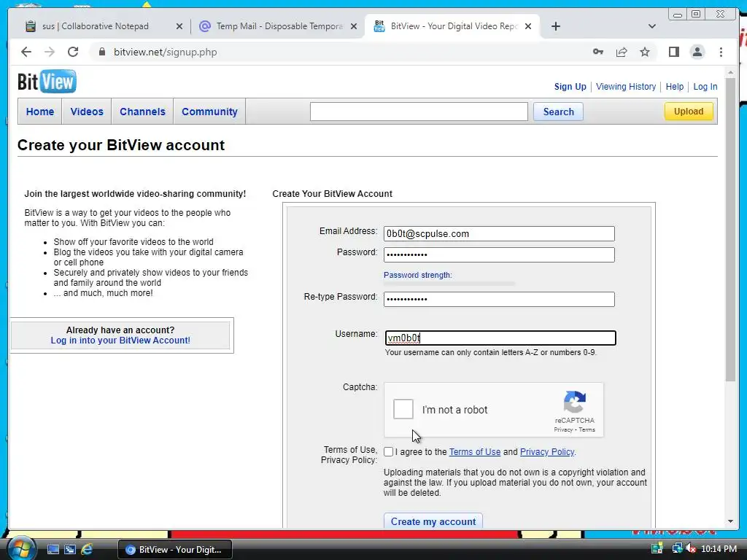Click the page vertical scrollbar thumb
Viewport: 747px width, 560px height.
[x=730, y=229]
